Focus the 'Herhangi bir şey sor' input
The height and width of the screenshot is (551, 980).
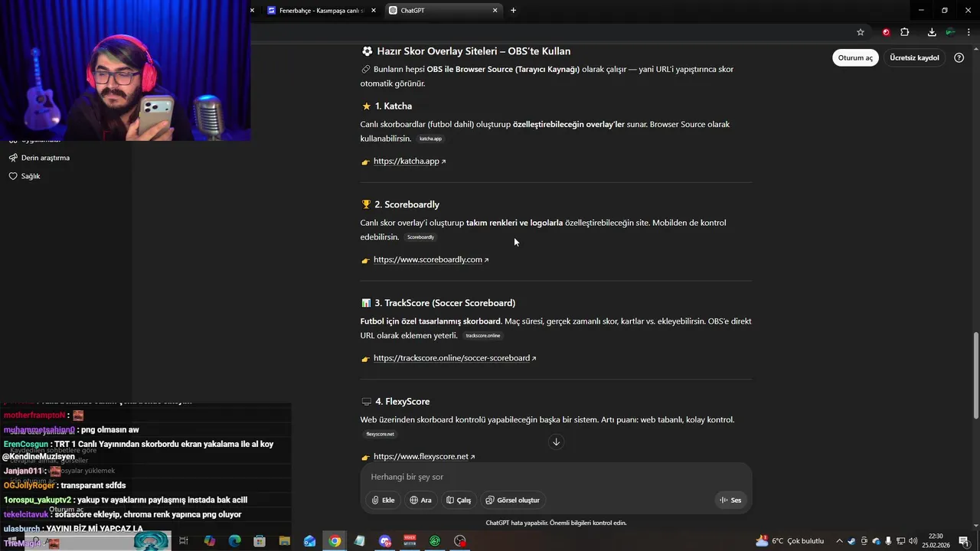click(x=556, y=477)
